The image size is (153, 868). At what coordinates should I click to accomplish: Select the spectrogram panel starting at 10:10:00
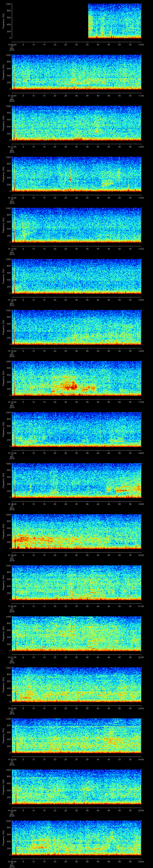pyautogui.click(x=77, y=72)
